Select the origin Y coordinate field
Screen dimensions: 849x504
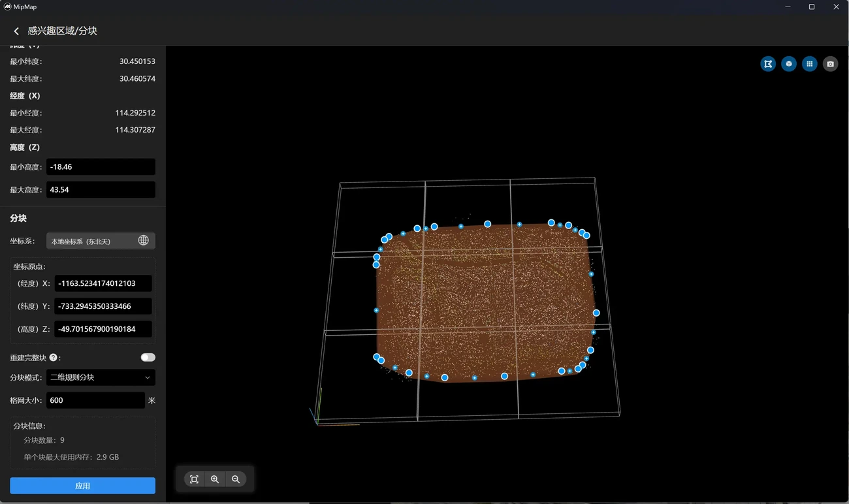[x=103, y=306]
